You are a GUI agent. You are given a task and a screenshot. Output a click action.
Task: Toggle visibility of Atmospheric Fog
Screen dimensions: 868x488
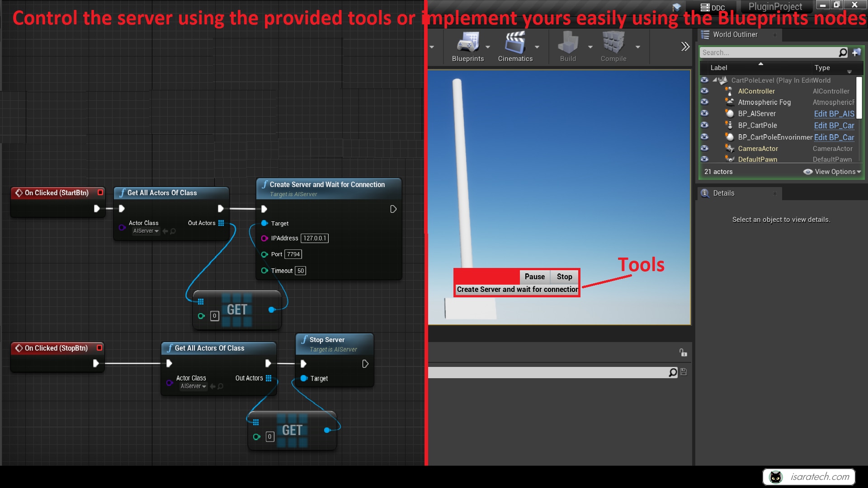tap(705, 102)
